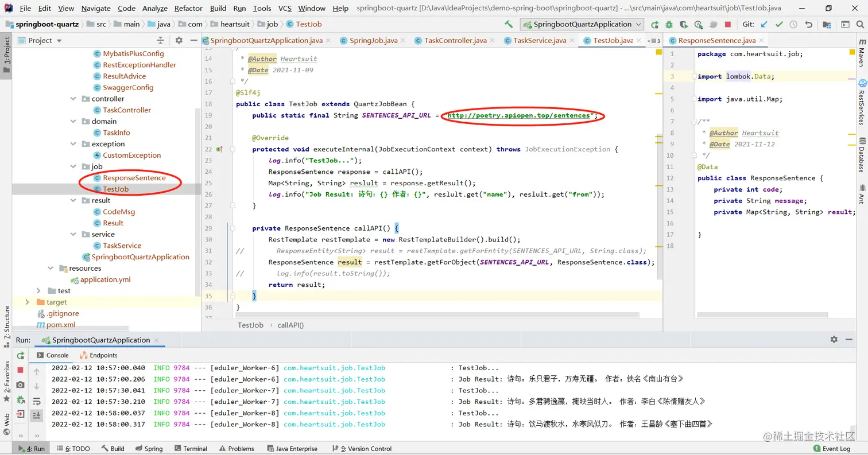This screenshot has height=455, width=868.
Task: Expand the test folder
Action: coord(38,291)
